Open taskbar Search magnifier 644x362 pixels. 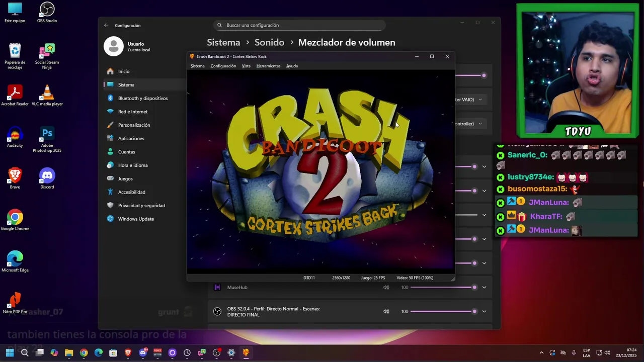[x=25, y=352]
